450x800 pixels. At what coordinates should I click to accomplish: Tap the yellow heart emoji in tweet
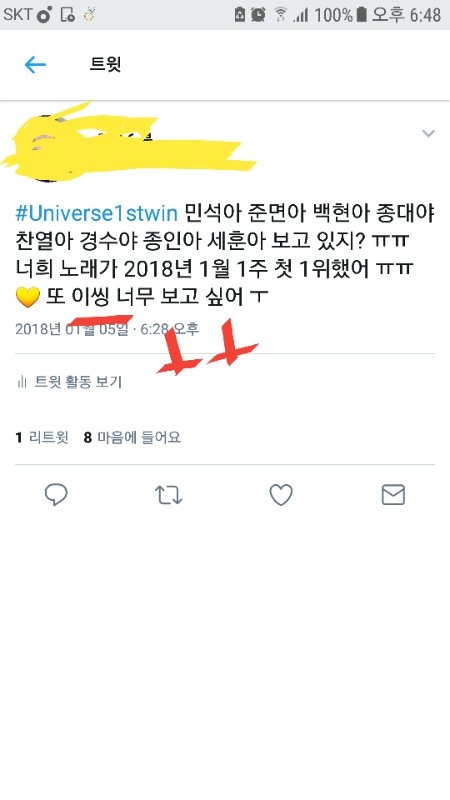click(x=28, y=297)
